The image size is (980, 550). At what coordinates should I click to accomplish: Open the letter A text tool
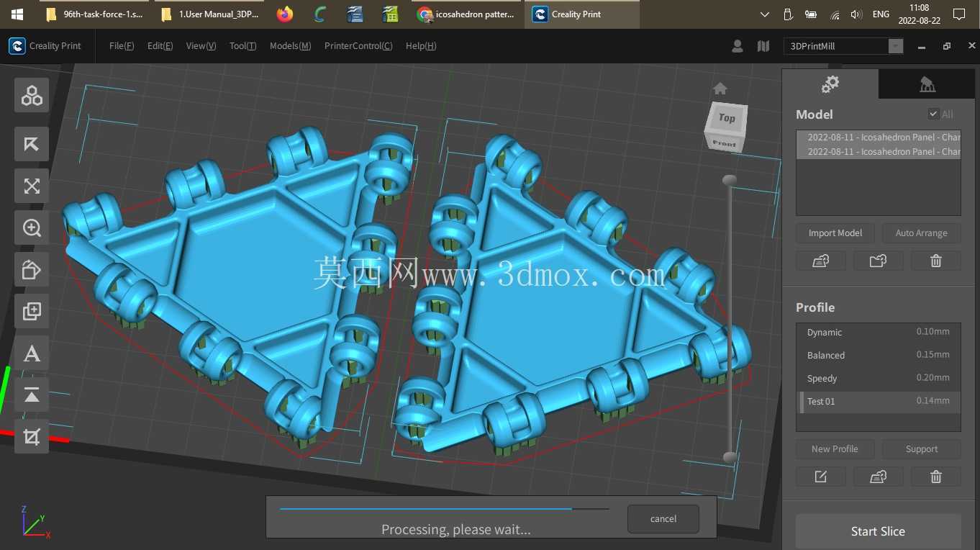(32, 353)
